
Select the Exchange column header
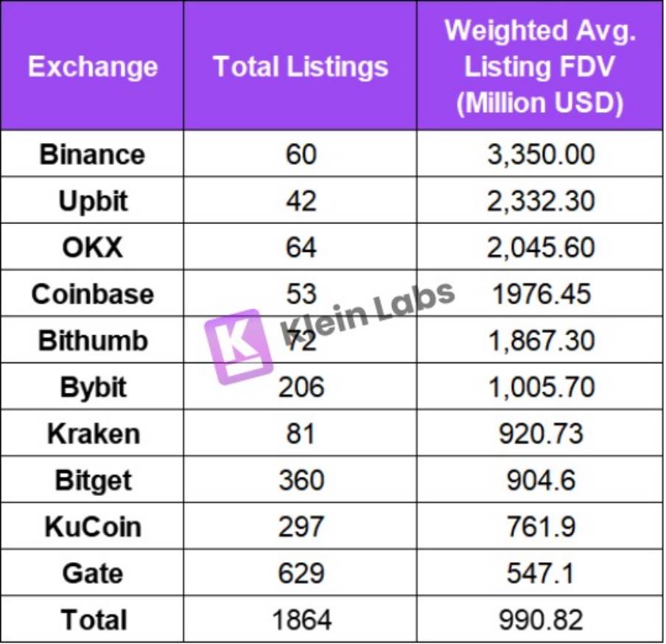pos(93,67)
